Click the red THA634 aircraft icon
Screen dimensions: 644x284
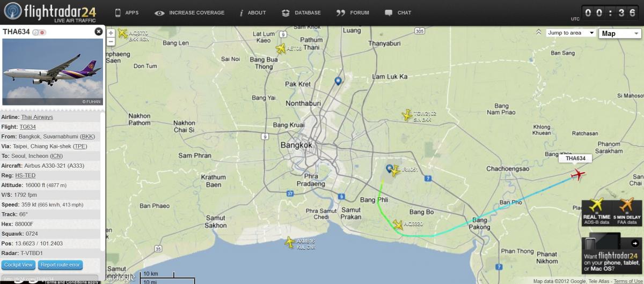pyautogui.click(x=578, y=175)
